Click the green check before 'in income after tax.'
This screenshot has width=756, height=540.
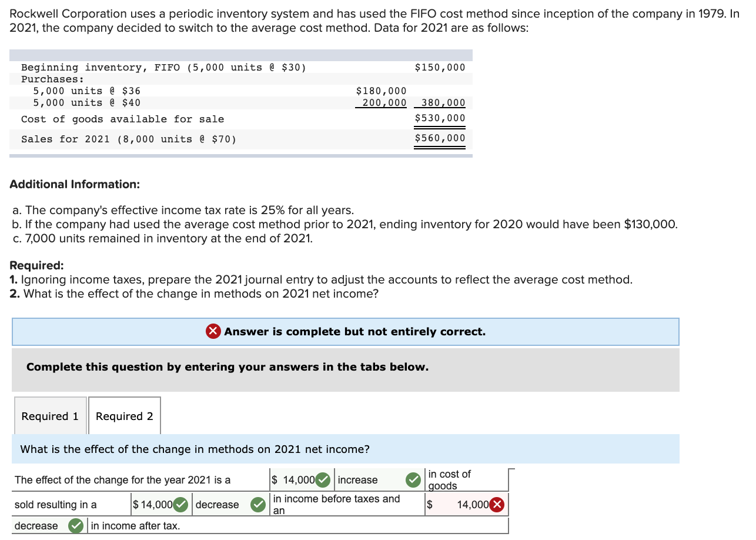(x=76, y=526)
